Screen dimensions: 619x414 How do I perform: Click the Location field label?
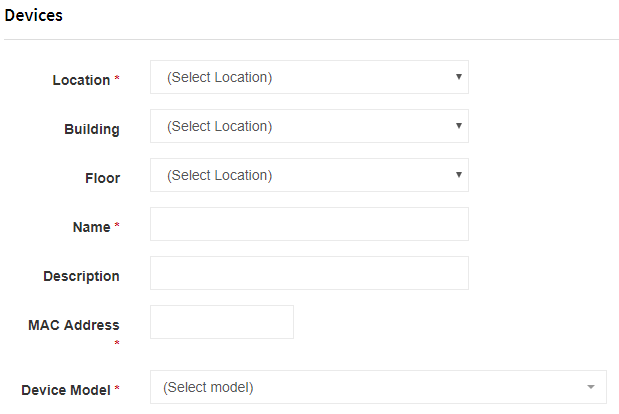point(81,80)
